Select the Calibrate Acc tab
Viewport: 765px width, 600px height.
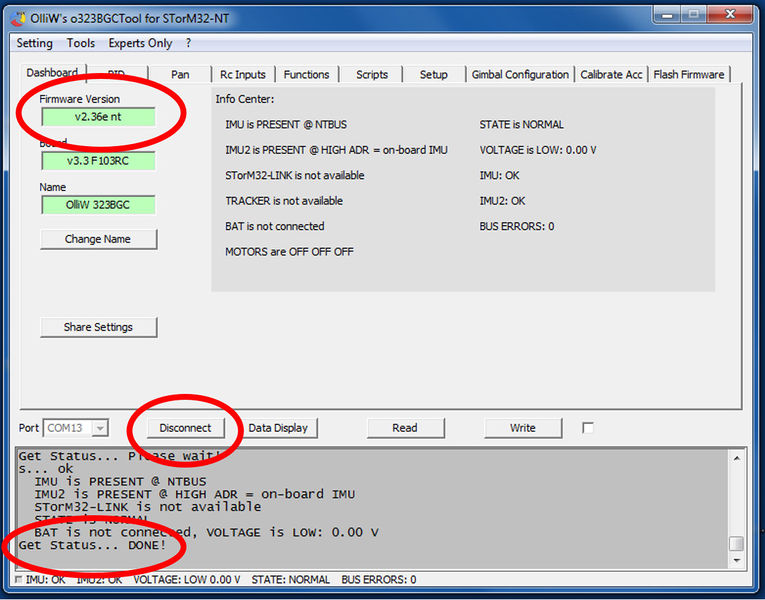coord(611,75)
